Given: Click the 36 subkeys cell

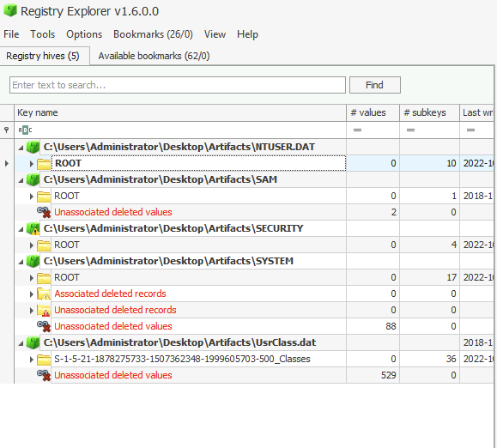Looking at the screenshot, I should click(x=429, y=359).
